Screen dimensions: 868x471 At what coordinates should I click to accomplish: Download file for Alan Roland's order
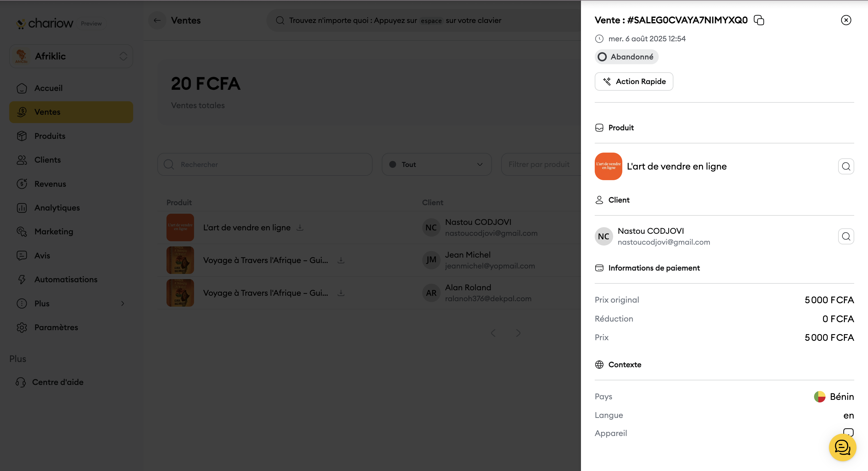tap(341, 293)
